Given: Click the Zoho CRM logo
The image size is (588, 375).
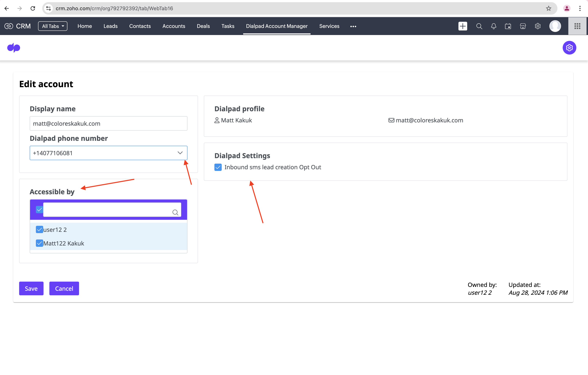Looking at the screenshot, I should coord(18,26).
